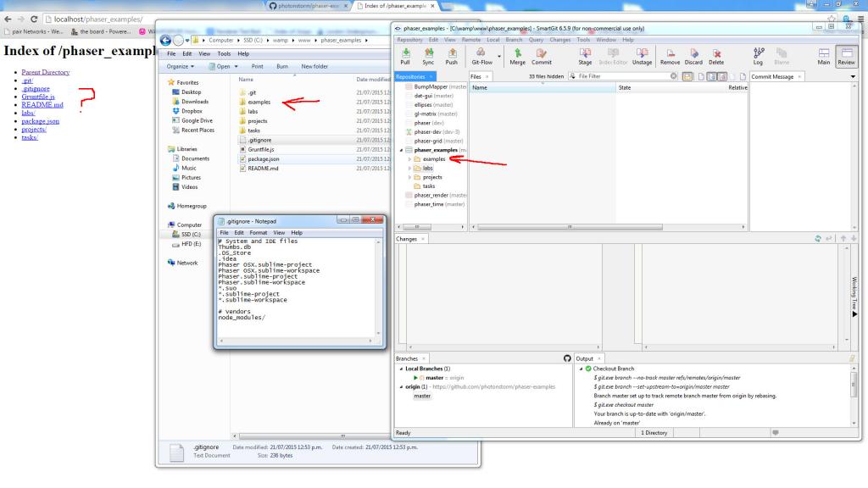Click the Remove icon in SmartGit toolbar
This screenshot has height=488, width=868.
[670, 56]
